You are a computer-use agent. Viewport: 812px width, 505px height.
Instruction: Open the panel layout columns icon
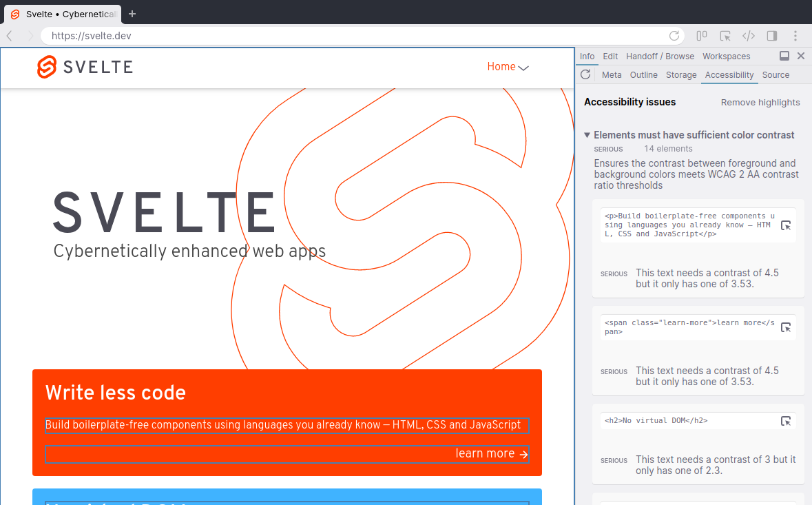coord(702,36)
